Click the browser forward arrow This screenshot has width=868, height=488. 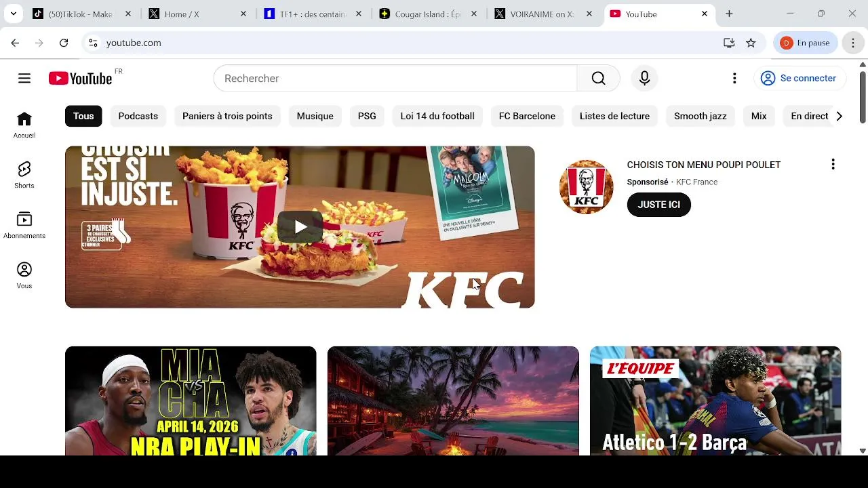click(39, 43)
